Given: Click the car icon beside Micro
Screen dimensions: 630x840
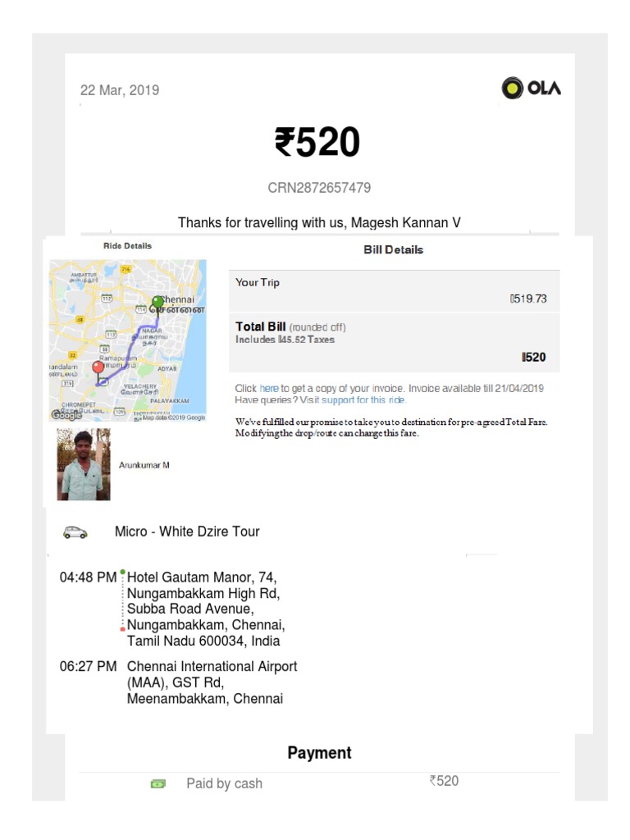Looking at the screenshot, I should (75, 532).
